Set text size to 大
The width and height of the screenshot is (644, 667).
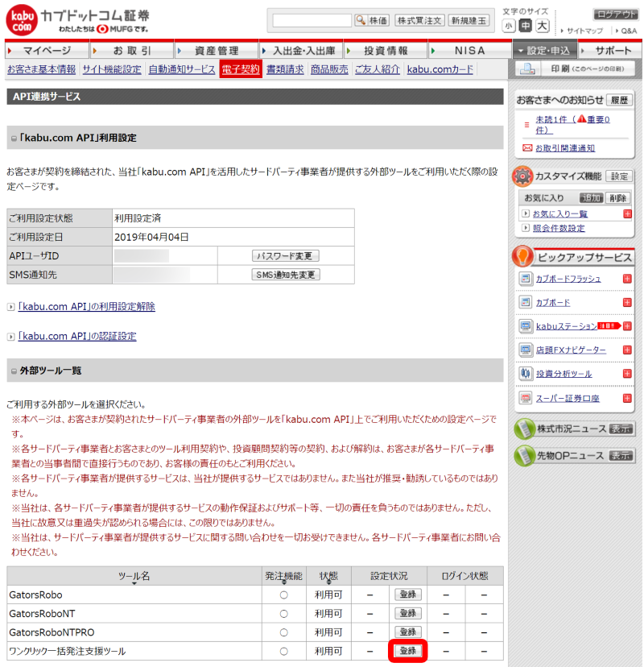pos(542,26)
